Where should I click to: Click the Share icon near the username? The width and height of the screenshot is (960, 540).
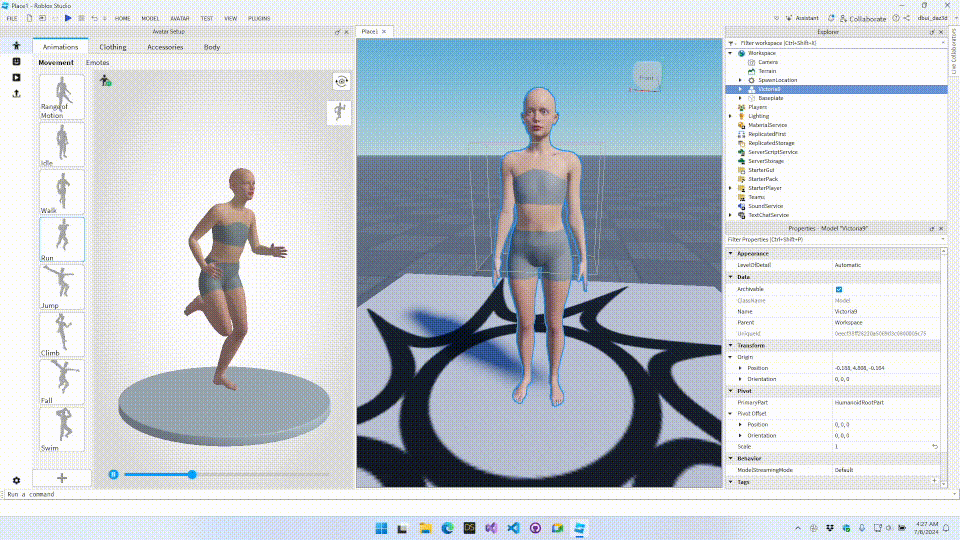(x=907, y=18)
